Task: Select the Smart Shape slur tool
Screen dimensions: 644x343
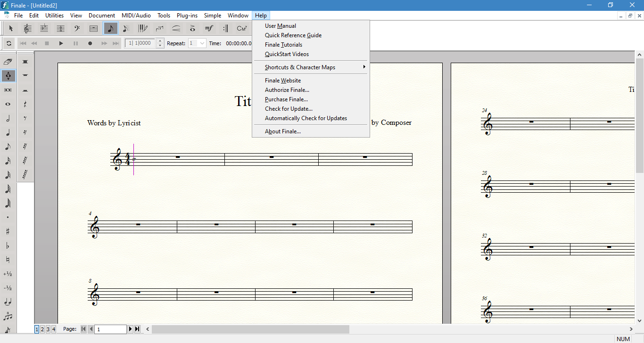Action: tap(176, 28)
